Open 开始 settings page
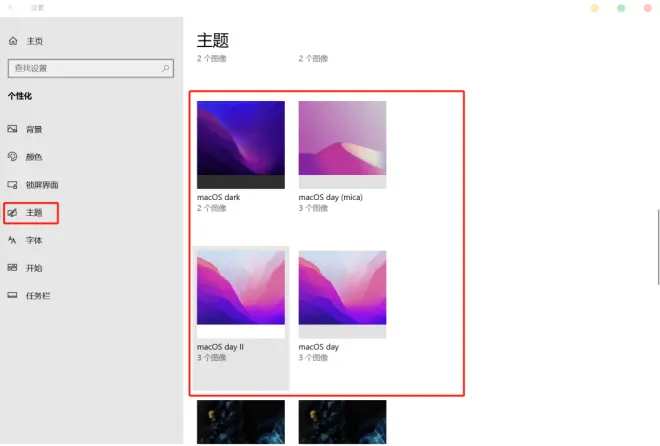 [x=34, y=268]
